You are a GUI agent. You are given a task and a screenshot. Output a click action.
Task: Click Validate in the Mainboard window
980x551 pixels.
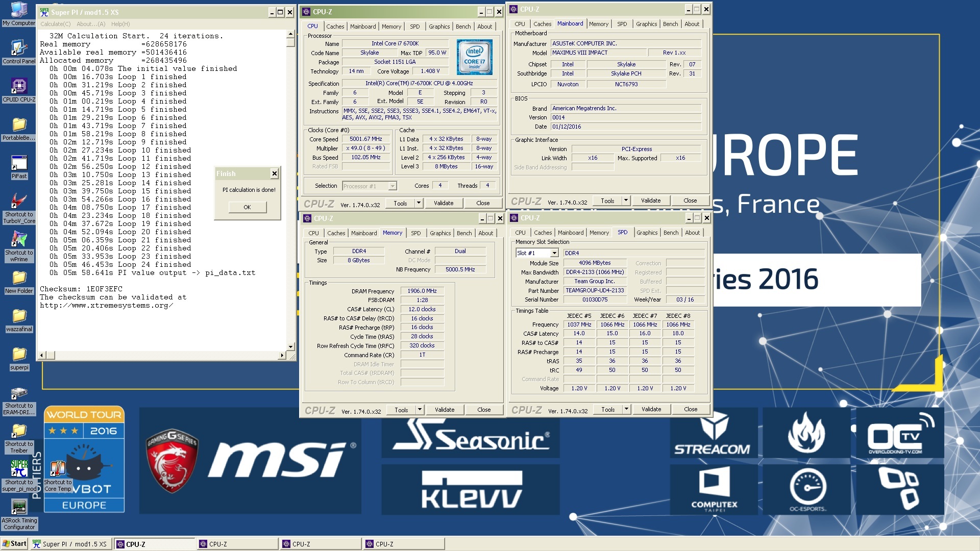(650, 201)
